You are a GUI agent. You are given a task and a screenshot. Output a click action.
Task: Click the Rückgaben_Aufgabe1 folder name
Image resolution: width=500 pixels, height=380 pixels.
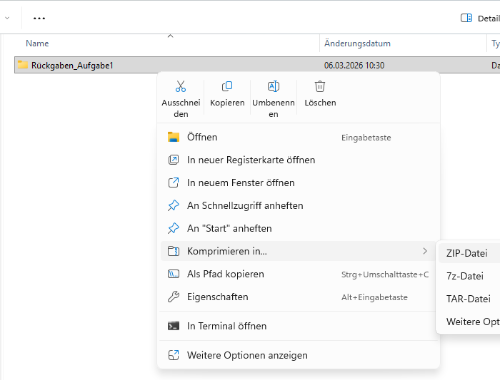tap(72, 65)
